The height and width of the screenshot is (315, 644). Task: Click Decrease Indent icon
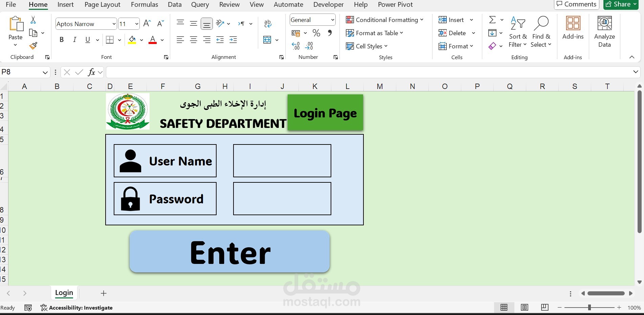coord(220,40)
